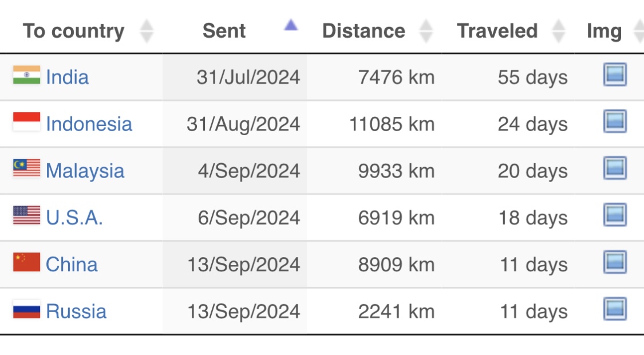
Task: Open the Indonesia country link
Action: (x=89, y=124)
